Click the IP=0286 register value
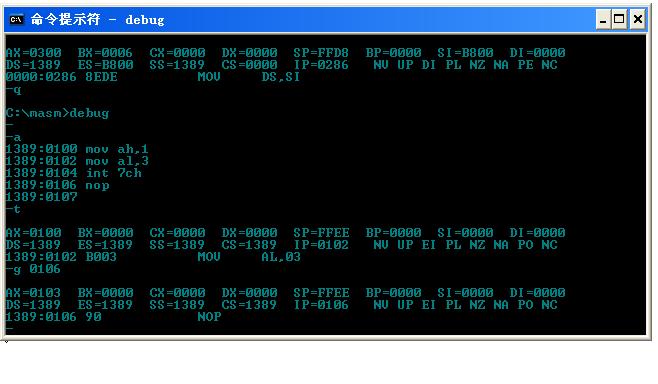The height and width of the screenshot is (384, 658). click(x=321, y=65)
